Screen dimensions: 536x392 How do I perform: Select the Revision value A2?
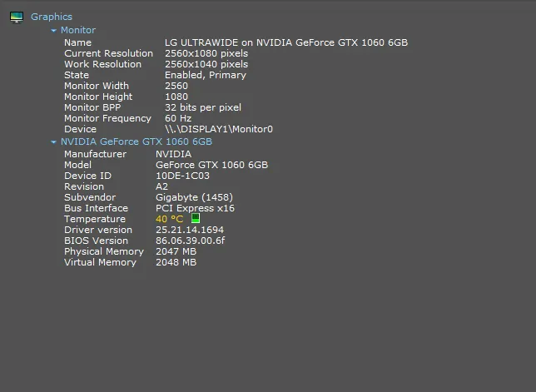click(x=162, y=186)
